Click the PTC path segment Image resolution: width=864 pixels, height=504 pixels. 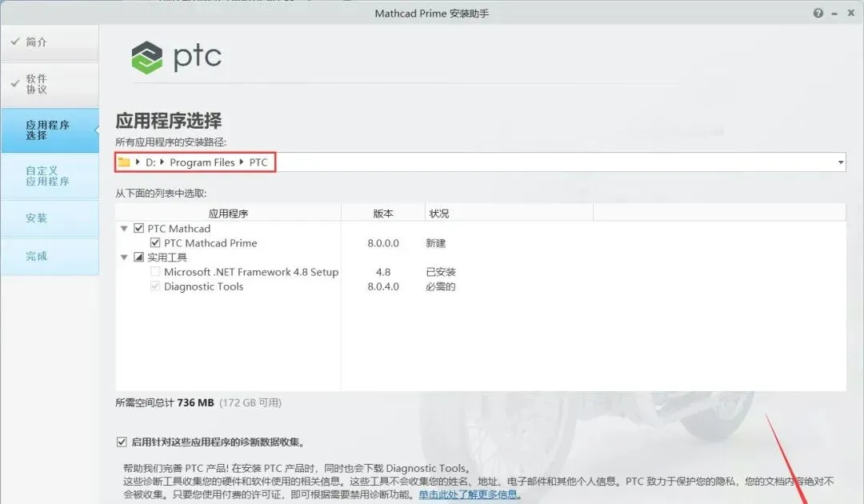[x=258, y=162]
